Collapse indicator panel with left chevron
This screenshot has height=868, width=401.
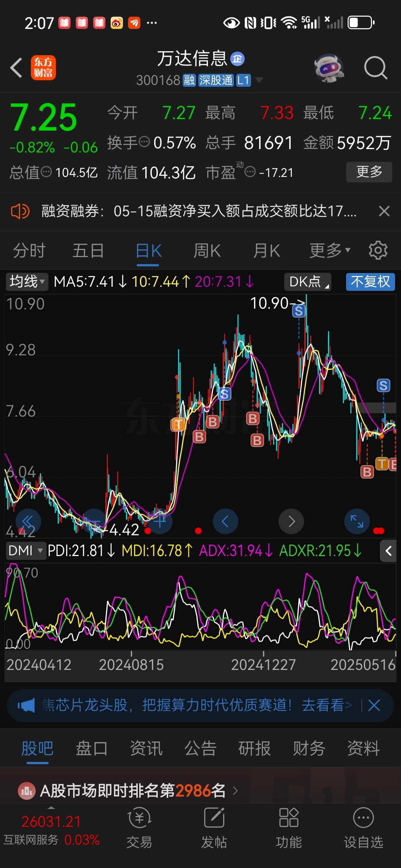(388, 551)
